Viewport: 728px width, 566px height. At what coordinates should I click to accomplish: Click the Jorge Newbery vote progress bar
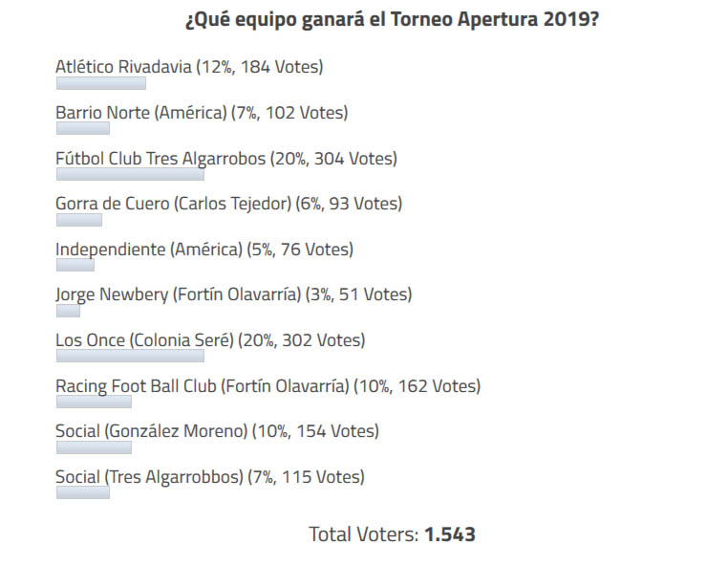click(x=68, y=311)
